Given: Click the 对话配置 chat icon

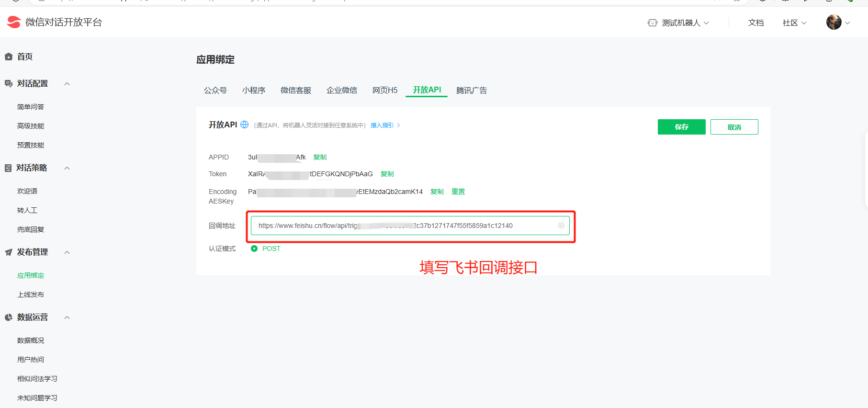Looking at the screenshot, I should [x=9, y=84].
